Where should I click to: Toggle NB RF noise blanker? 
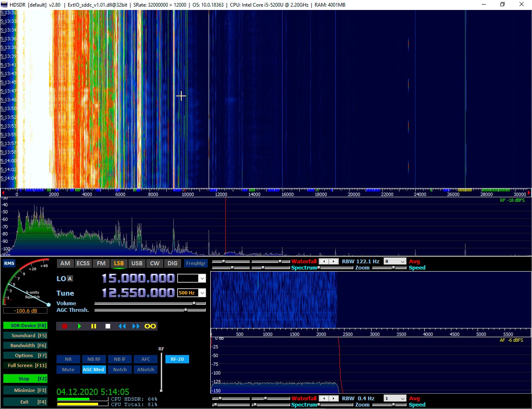(94, 359)
